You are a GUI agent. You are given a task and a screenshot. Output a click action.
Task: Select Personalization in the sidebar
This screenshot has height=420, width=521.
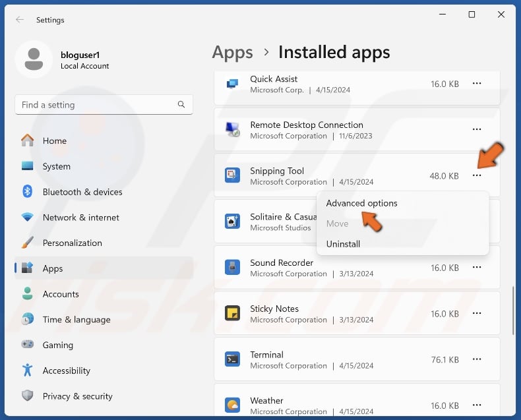pos(104,243)
